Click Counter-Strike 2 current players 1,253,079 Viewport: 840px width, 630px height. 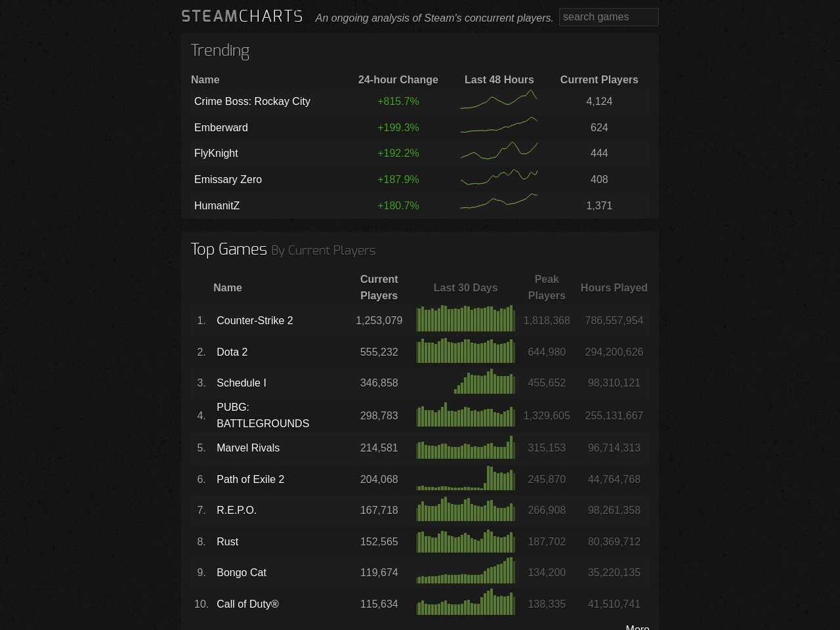coord(379,320)
